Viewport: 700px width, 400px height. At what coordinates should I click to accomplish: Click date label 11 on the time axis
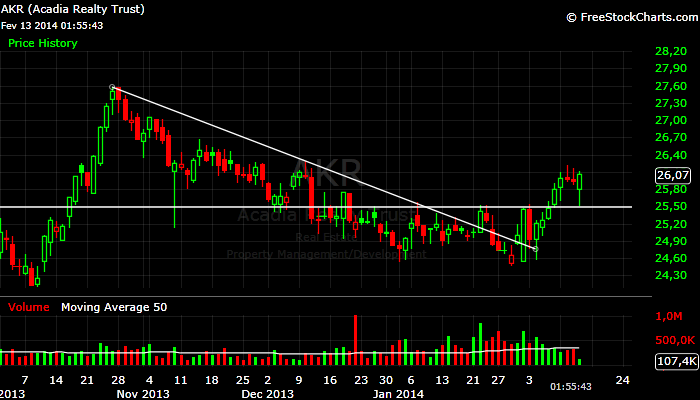tap(180, 380)
